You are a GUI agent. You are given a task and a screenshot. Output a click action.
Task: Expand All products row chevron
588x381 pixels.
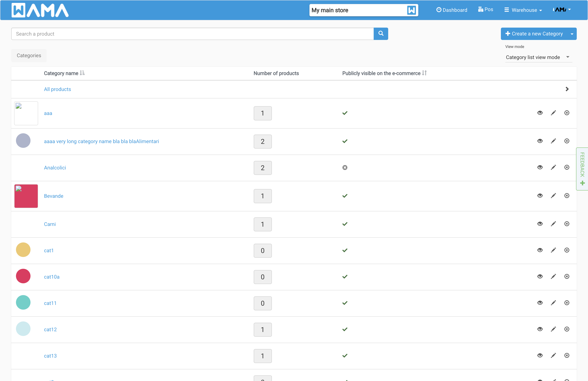(567, 89)
